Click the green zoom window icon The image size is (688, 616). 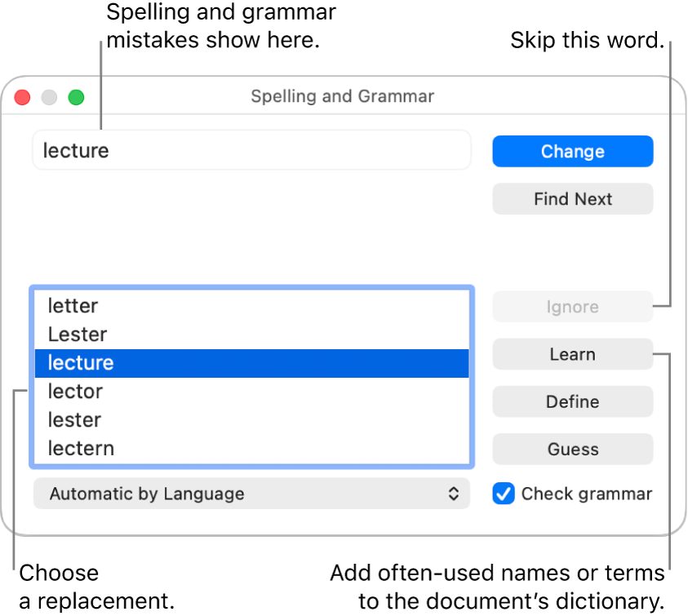(75, 96)
